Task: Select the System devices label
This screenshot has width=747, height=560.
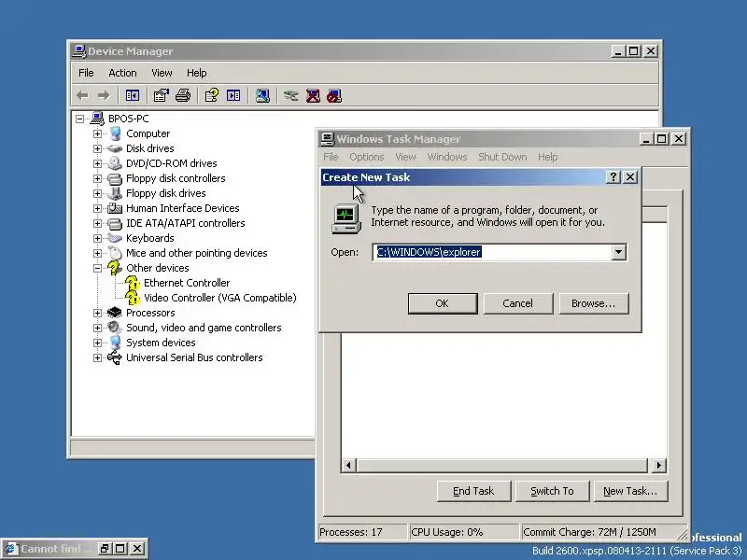Action: pos(161,343)
